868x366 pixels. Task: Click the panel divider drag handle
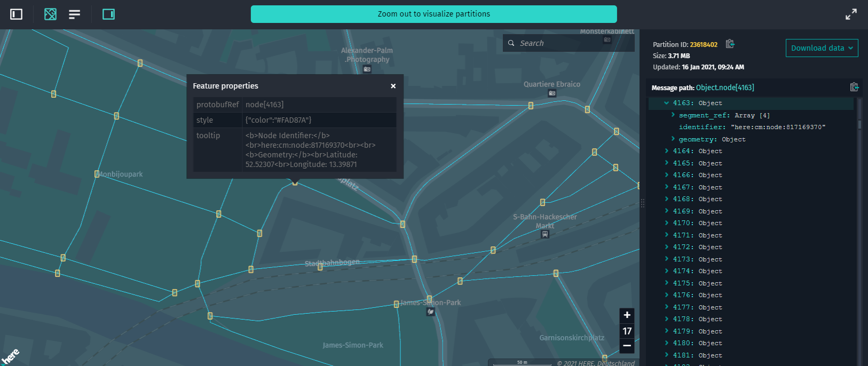(x=643, y=203)
